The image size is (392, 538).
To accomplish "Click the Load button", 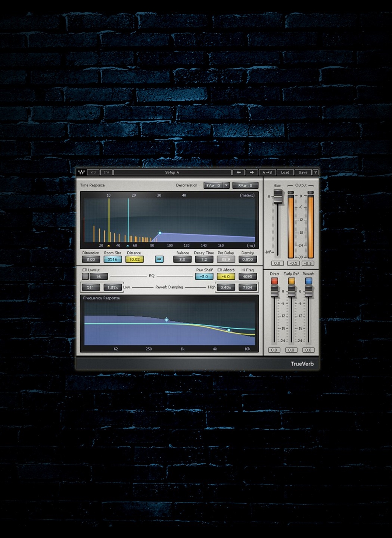I will point(285,172).
